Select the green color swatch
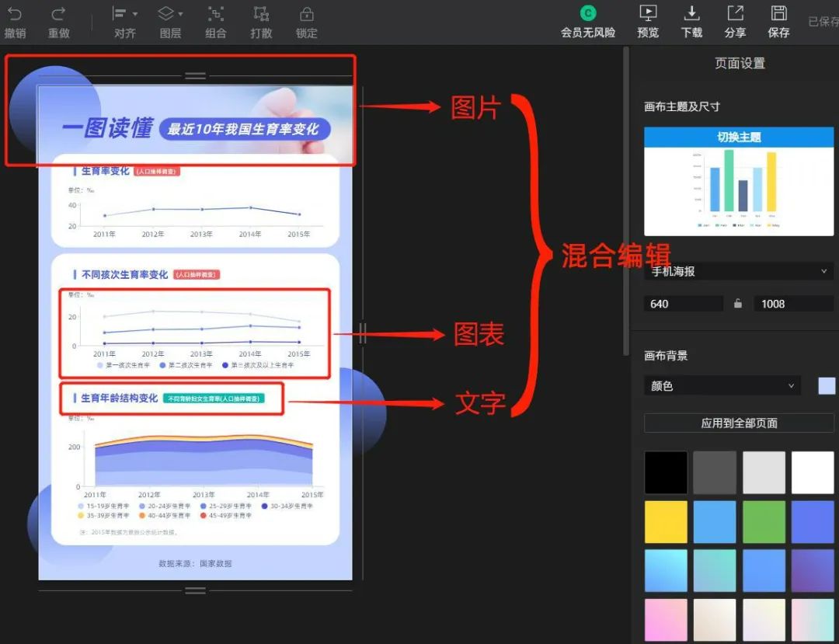 (x=764, y=522)
